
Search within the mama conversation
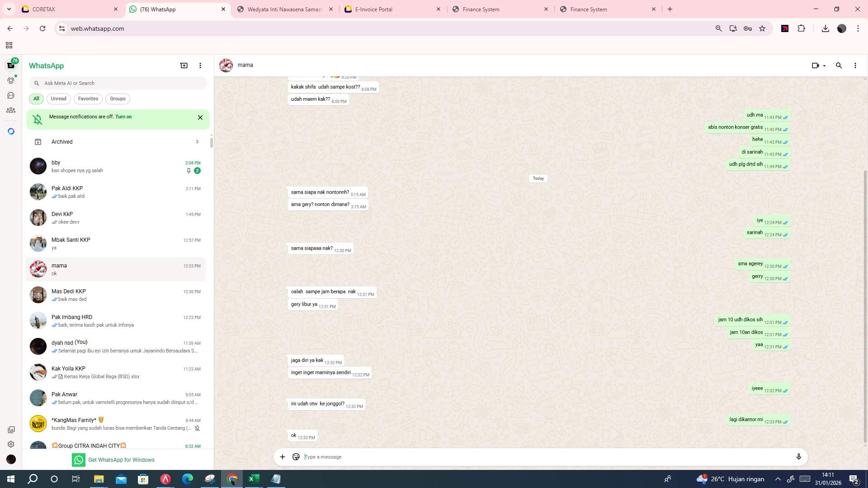point(839,66)
